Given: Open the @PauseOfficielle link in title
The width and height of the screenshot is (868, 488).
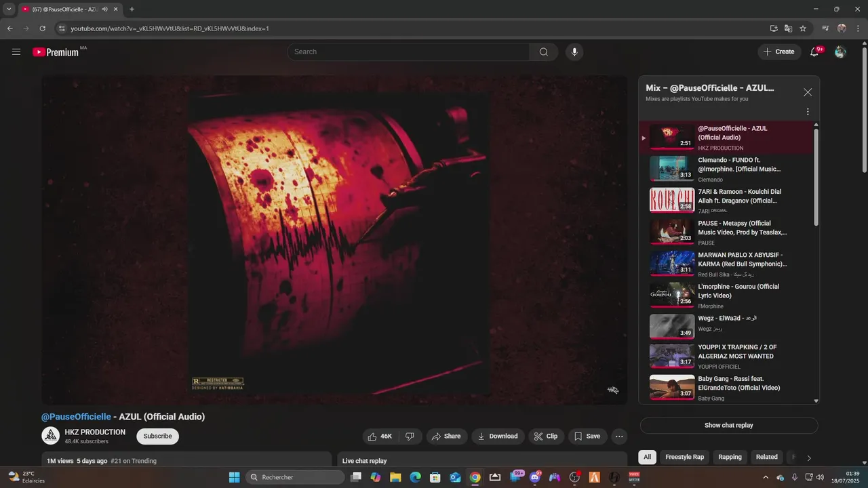Looking at the screenshot, I should [76, 417].
